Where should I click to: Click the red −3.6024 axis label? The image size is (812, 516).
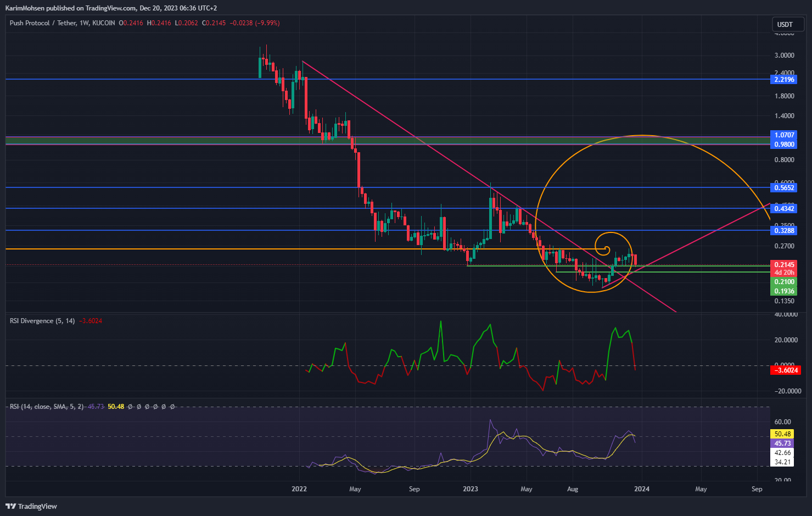pos(786,370)
